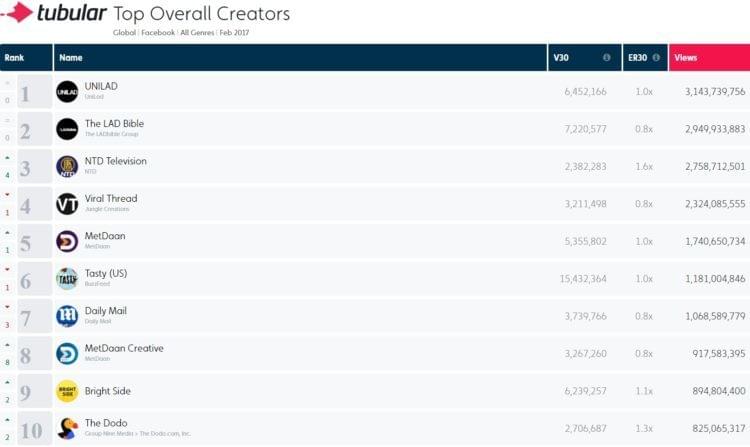Click the Global filter label
This screenshot has width=750, height=447.
(124, 33)
